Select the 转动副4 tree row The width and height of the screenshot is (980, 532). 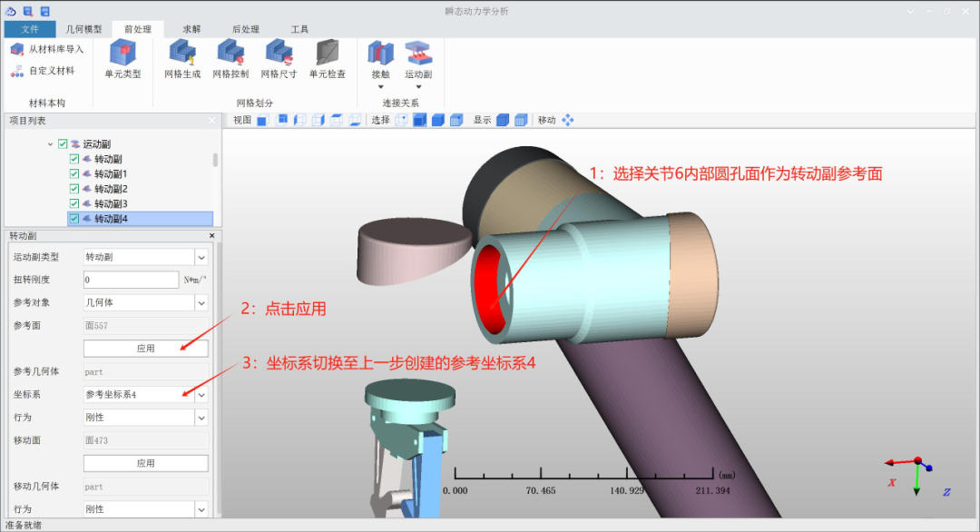[140, 219]
